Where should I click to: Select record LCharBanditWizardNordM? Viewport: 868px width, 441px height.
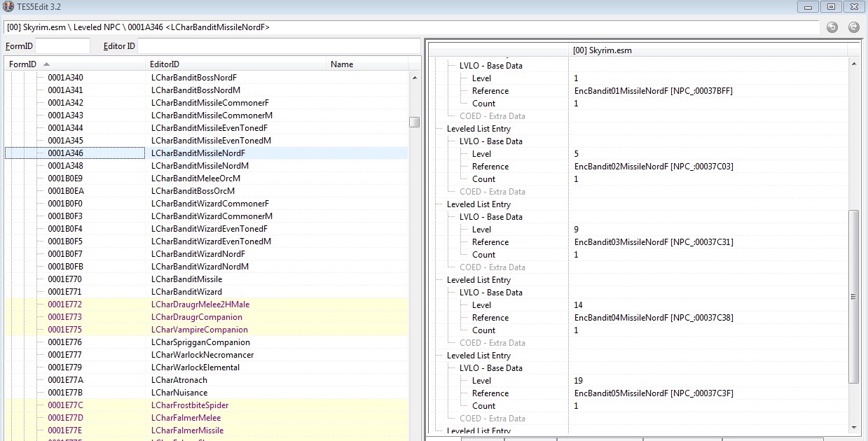(x=206, y=267)
